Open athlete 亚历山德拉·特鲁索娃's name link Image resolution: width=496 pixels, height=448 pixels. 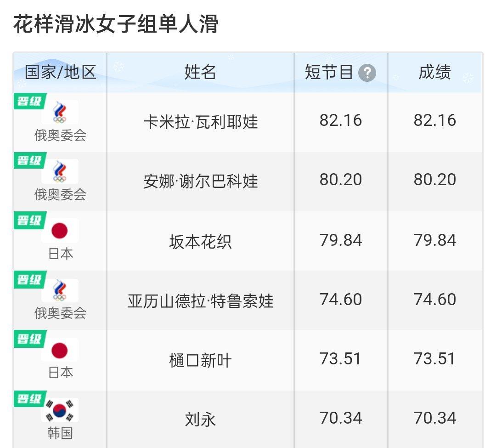[201, 301]
